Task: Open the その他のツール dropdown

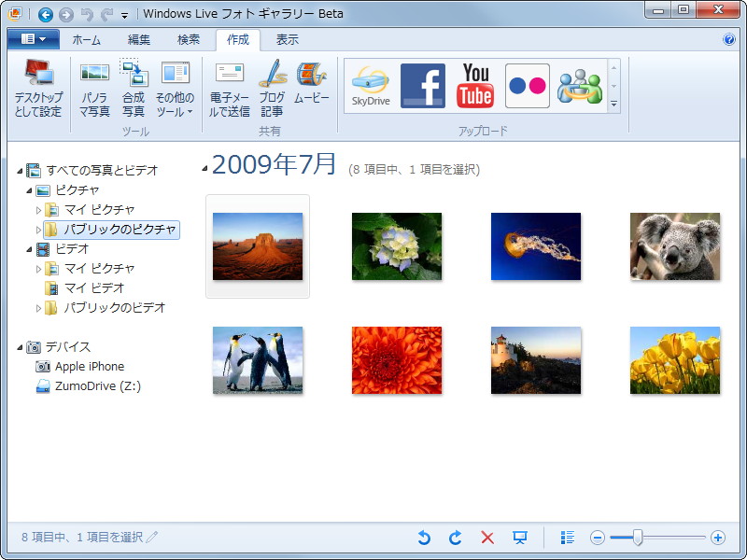Action: point(175,89)
